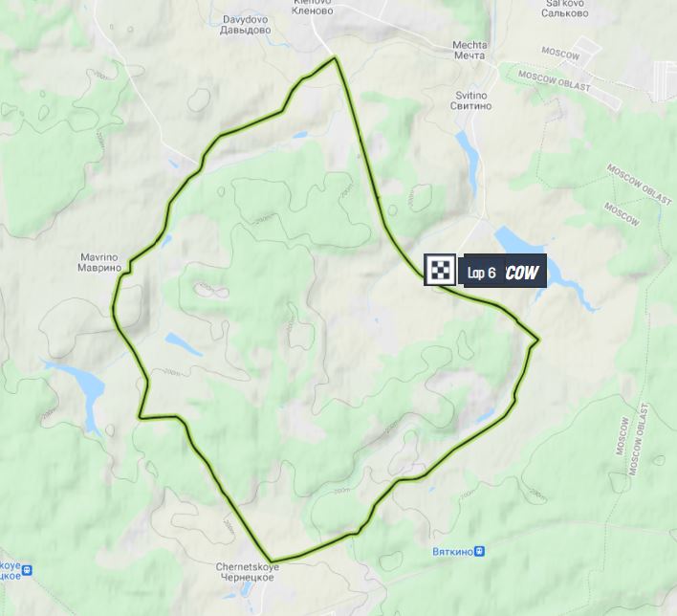Click the lake southwest of Mavrino
Screen dimensions: 677x616
pyautogui.click(x=82, y=385)
